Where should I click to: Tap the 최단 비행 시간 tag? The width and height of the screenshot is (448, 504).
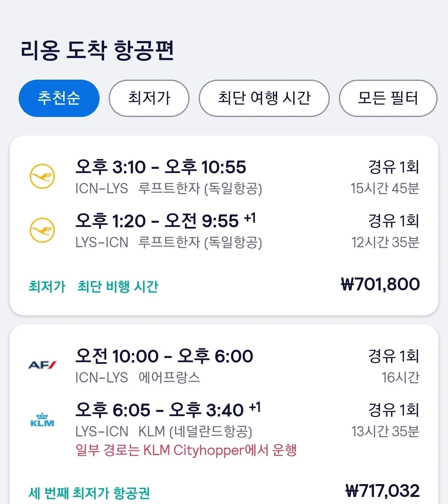point(118,287)
